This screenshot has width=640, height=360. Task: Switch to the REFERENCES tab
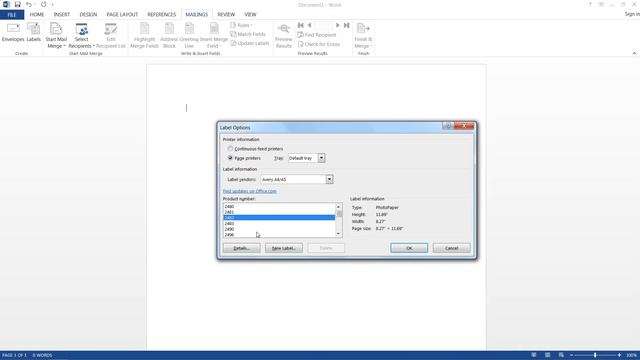point(162,15)
